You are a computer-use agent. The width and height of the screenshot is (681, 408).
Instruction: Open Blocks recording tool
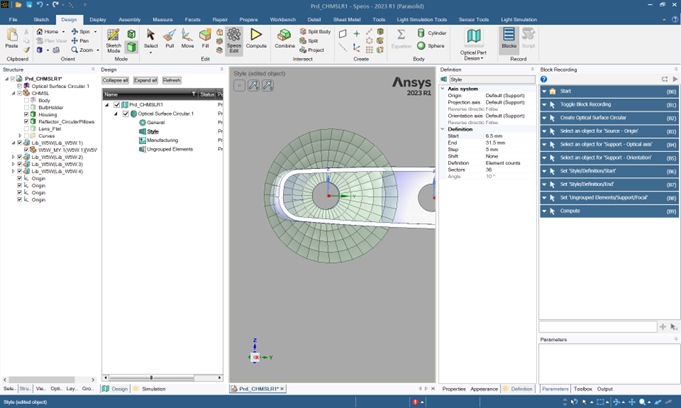coord(509,38)
